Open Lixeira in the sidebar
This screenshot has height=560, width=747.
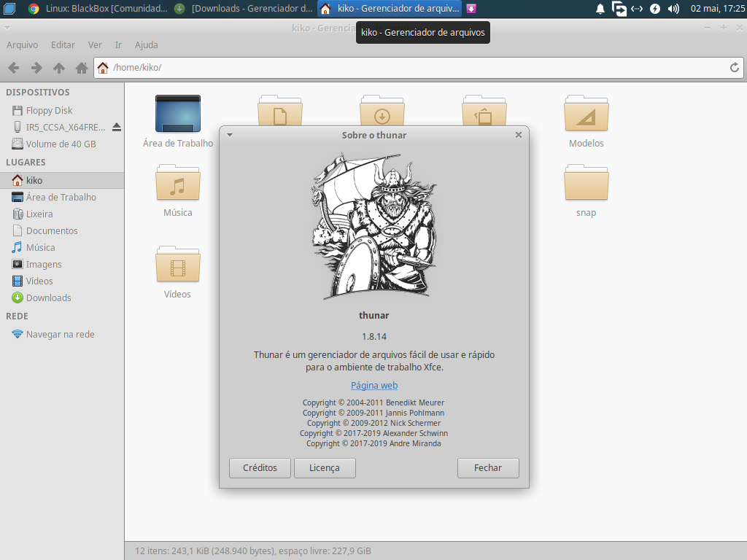click(62, 214)
